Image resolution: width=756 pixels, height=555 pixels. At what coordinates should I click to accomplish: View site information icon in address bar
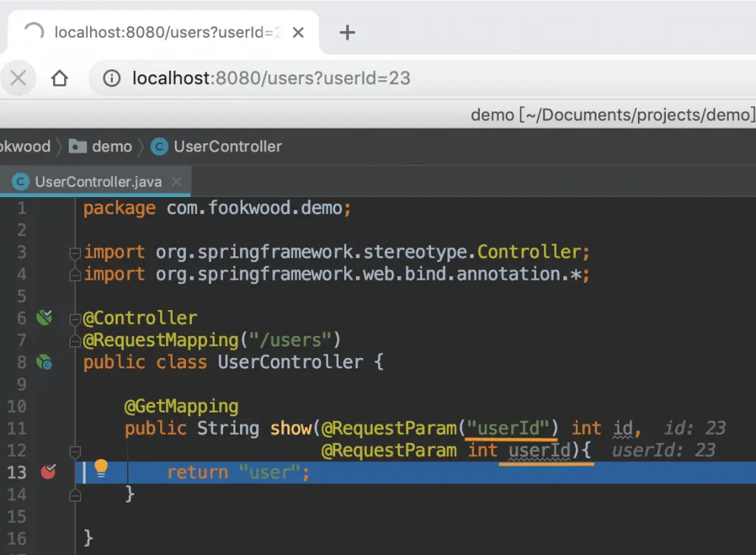point(112,77)
